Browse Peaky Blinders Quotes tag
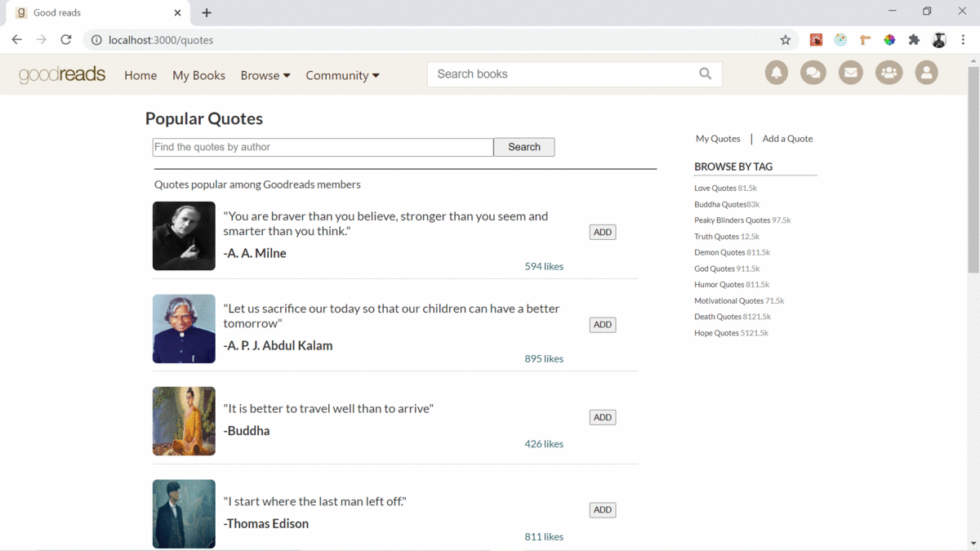This screenshot has height=551, width=980. click(742, 220)
